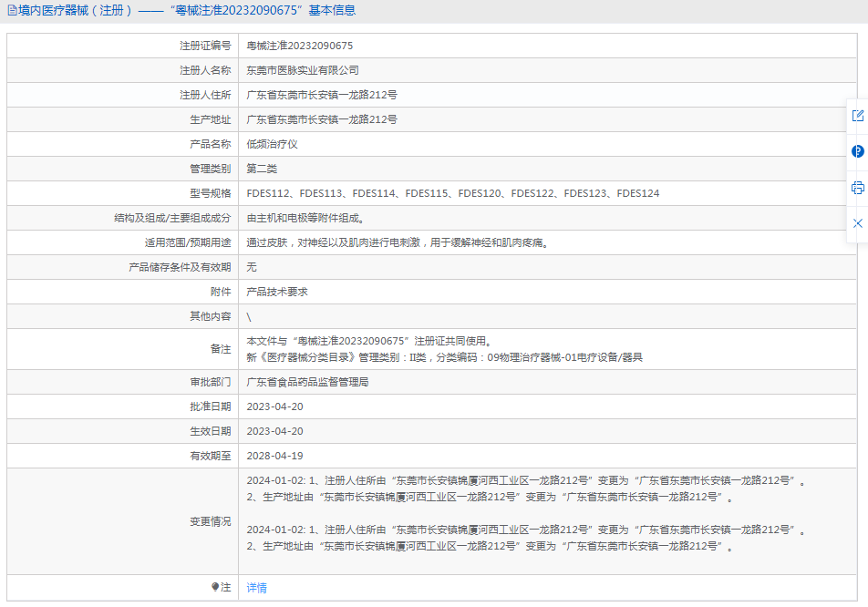This screenshot has width=868, height=607.
Task: Click the blue circular P icon
Action: (857, 151)
